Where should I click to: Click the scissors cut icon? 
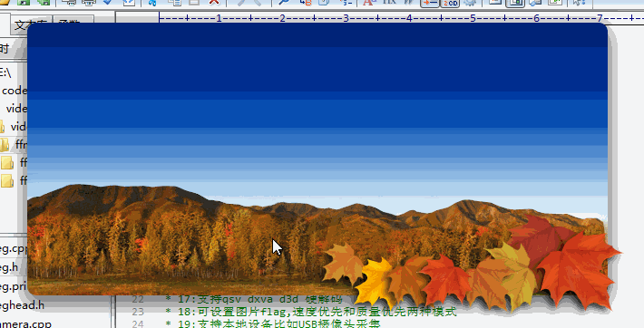[152, 2]
